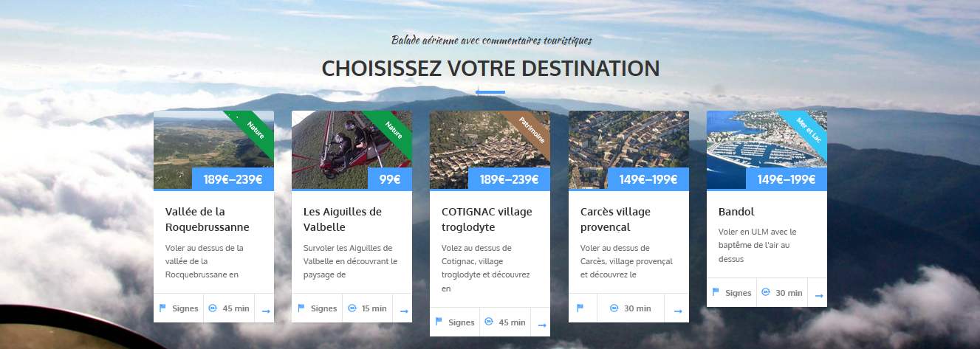This screenshot has height=349, width=980.
Task: Click the Mer et Lac ribbon tag
Action: click(809, 128)
